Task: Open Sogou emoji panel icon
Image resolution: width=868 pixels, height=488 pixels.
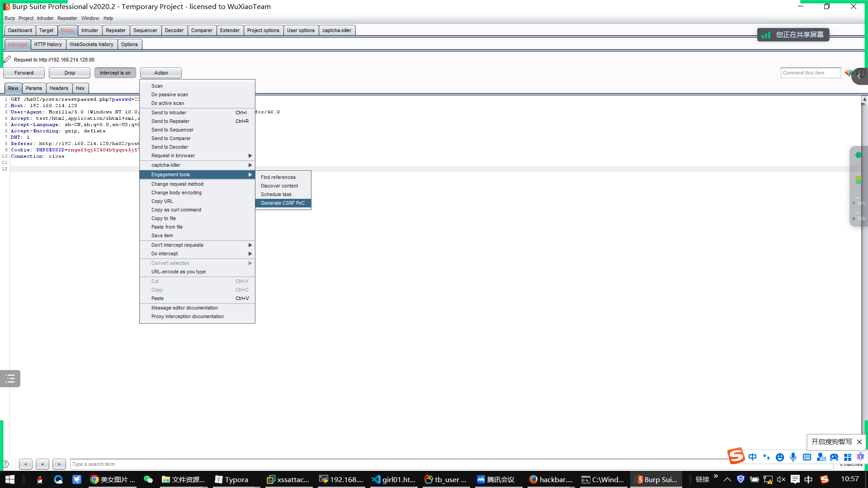Action: pyautogui.click(x=780, y=457)
